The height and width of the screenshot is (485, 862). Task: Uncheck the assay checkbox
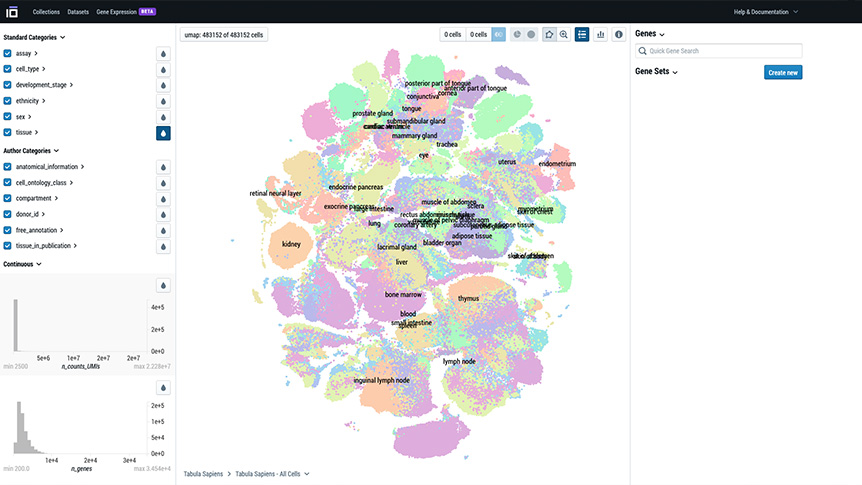click(x=7, y=53)
